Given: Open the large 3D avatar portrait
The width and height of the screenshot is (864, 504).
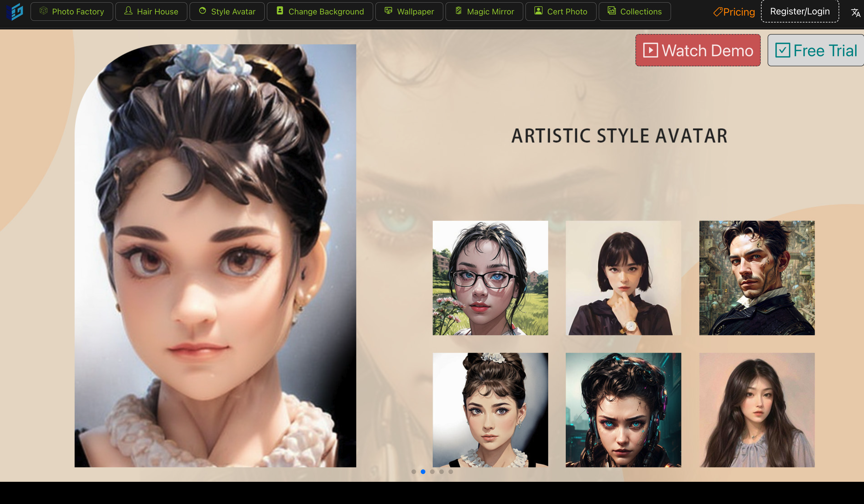Looking at the screenshot, I should coord(215,255).
